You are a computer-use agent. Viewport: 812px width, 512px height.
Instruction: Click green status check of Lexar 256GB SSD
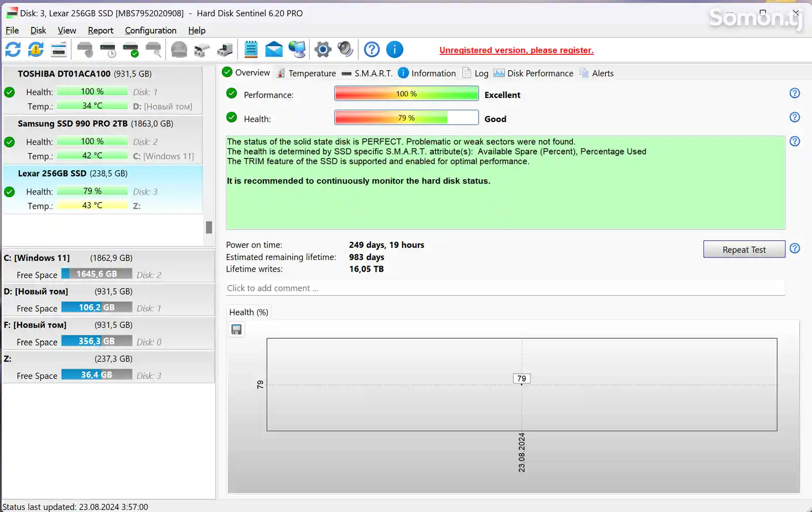click(x=9, y=191)
